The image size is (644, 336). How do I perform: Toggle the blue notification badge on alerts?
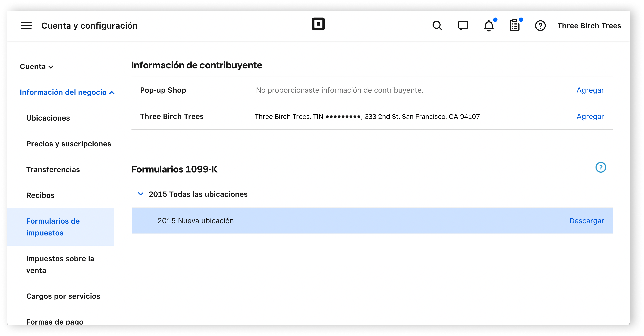495,20
